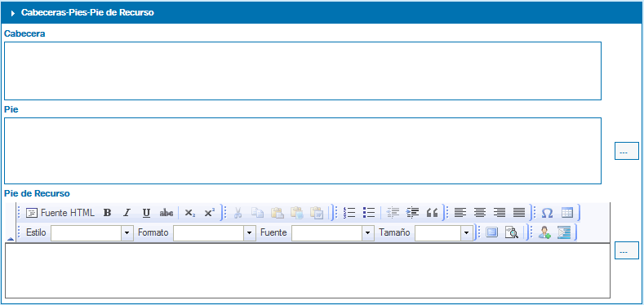
Task: Apply subscript formatting
Action: [x=189, y=213]
